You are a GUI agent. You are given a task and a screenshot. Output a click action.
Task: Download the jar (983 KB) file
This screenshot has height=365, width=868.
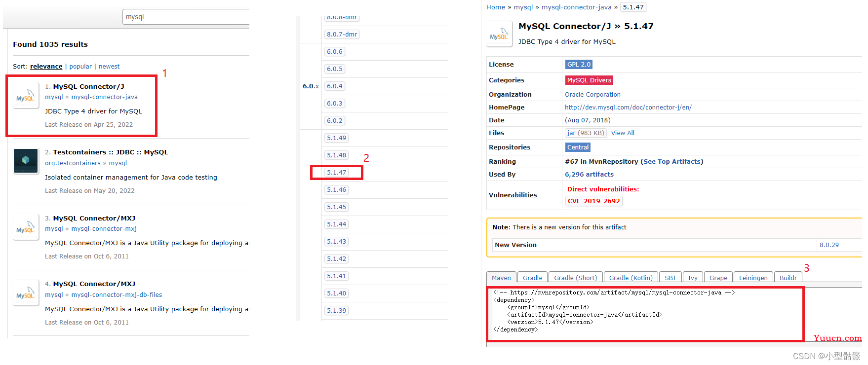click(x=586, y=133)
